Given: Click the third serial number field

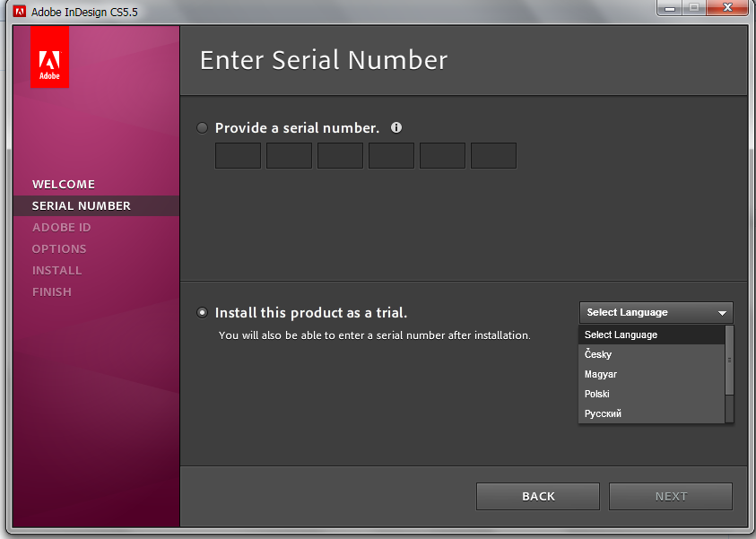Looking at the screenshot, I should coord(340,155).
